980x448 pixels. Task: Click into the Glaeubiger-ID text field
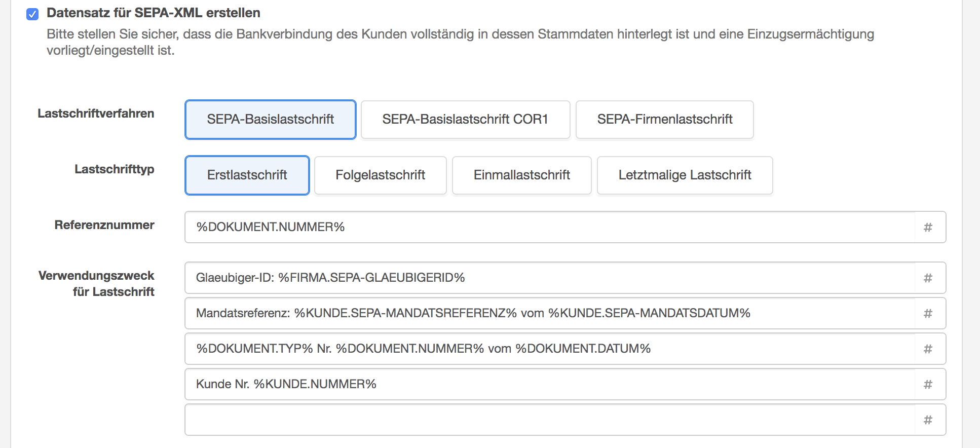(x=550, y=278)
